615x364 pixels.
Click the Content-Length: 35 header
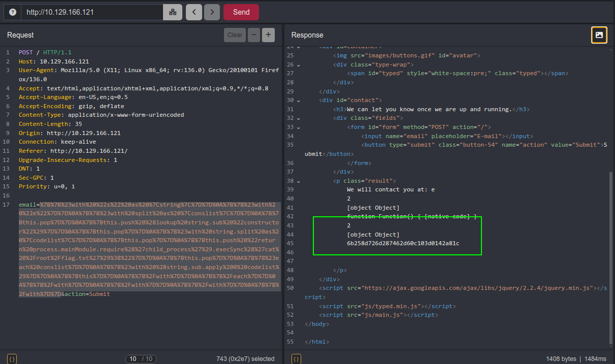[50, 124]
